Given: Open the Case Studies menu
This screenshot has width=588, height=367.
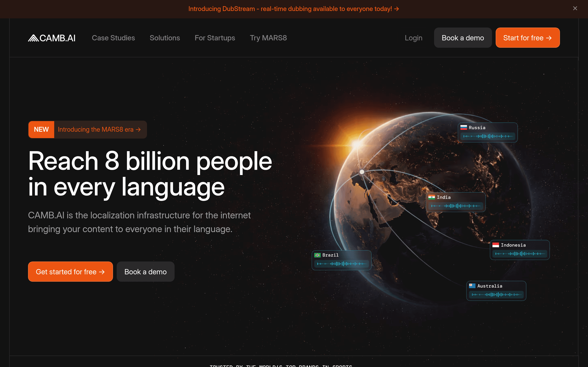Looking at the screenshot, I should point(113,38).
